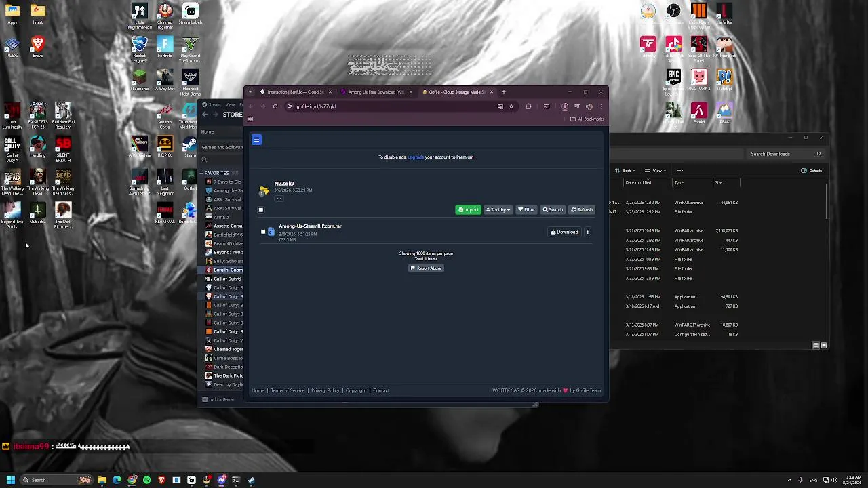The image size is (868, 488).
Task: Open the tab search dropdown arrow
Action: point(250,92)
